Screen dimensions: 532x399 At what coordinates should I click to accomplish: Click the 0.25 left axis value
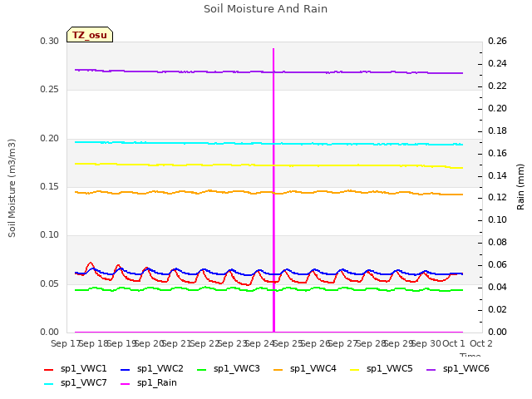50,90
